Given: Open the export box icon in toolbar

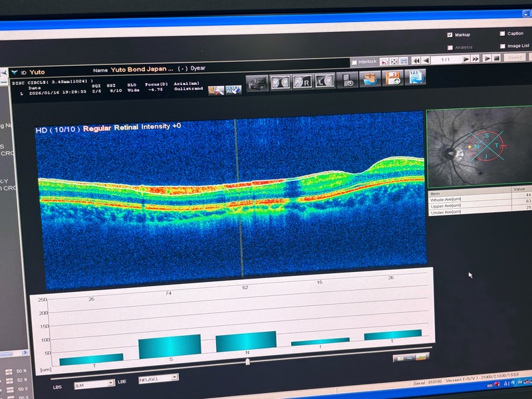Looking at the screenshot, I should pyautogui.click(x=370, y=78).
